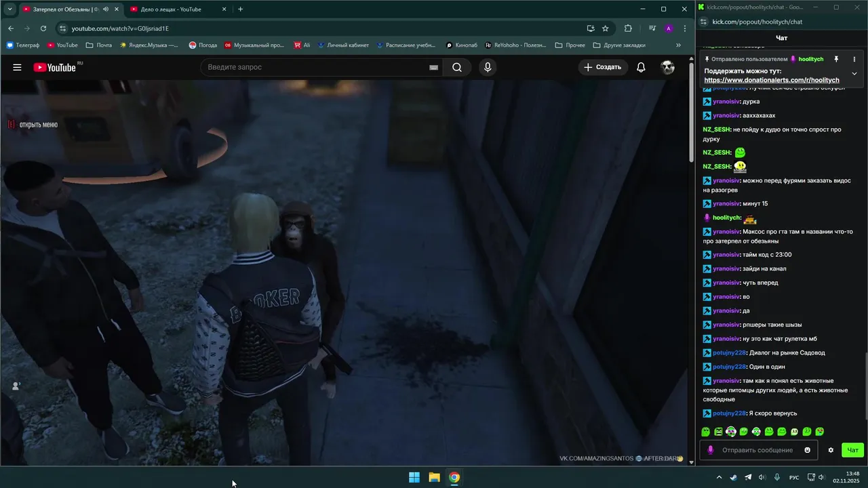Open Яндекс.Музыка bookmark

(x=149, y=45)
